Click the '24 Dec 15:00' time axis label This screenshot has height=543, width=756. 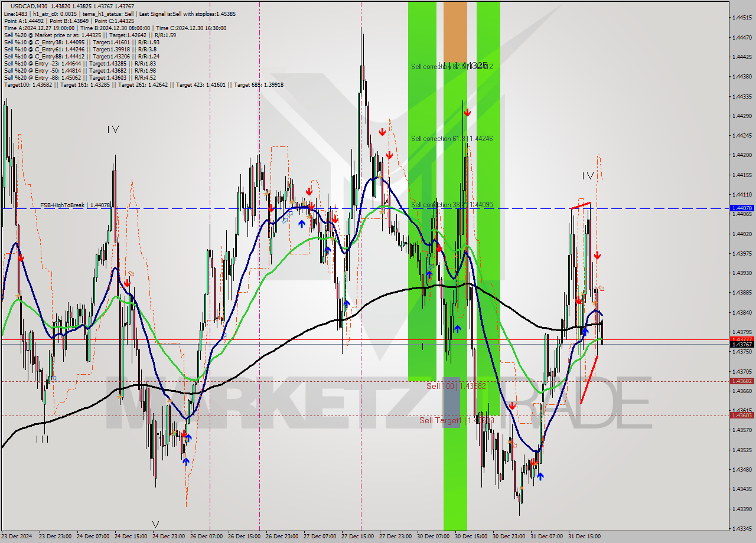point(131,537)
